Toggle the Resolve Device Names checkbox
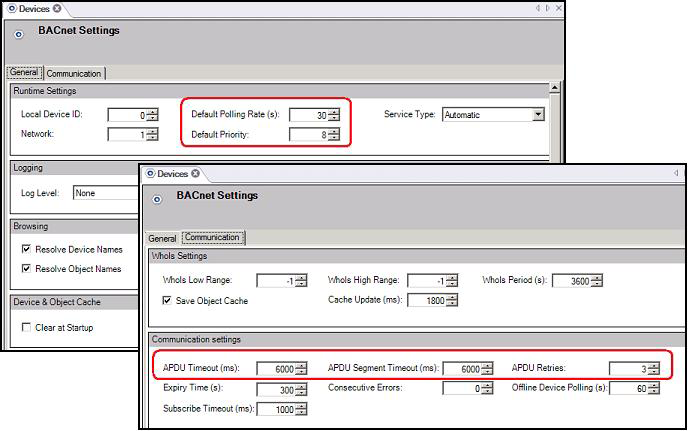The image size is (688, 431). pos(27,249)
